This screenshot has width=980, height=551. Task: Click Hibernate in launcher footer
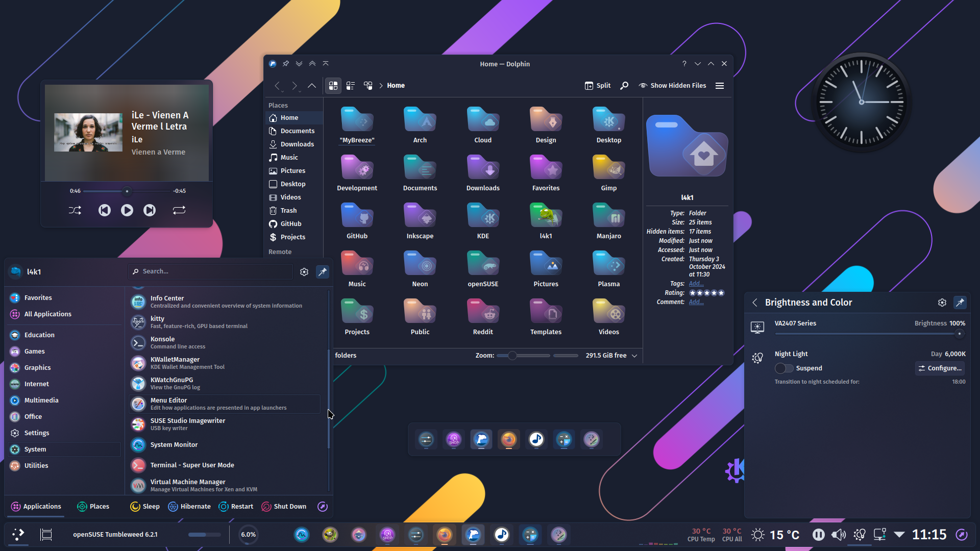tap(189, 507)
